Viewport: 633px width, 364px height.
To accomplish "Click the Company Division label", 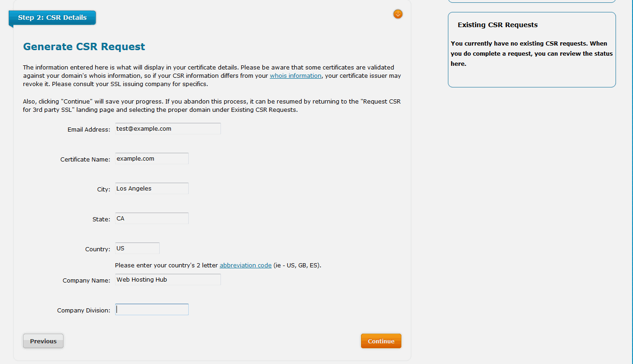I will click(x=83, y=311).
